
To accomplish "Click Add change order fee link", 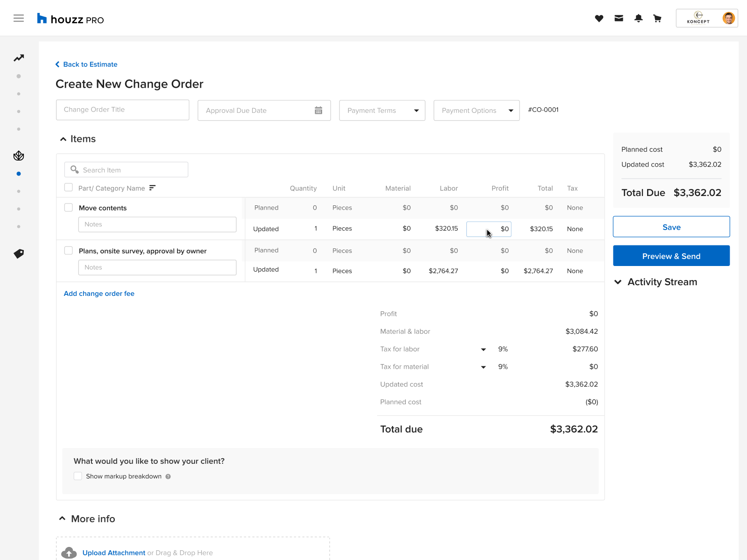I will [99, 294].
